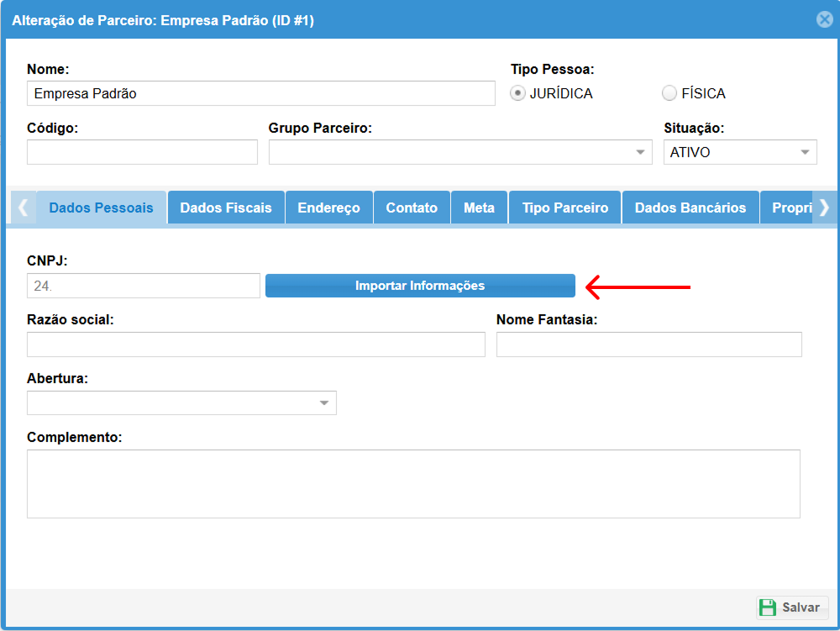Go to the Contato tab
Image resolution: width=840 pixels, height=631 pixels.
pyautogui.click(x=412, y=208)
